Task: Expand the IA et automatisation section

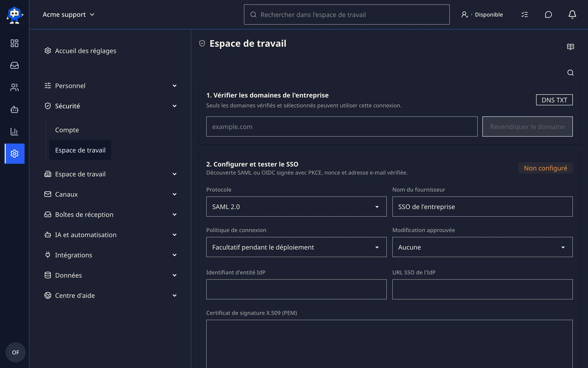Action: pos(111,235)
